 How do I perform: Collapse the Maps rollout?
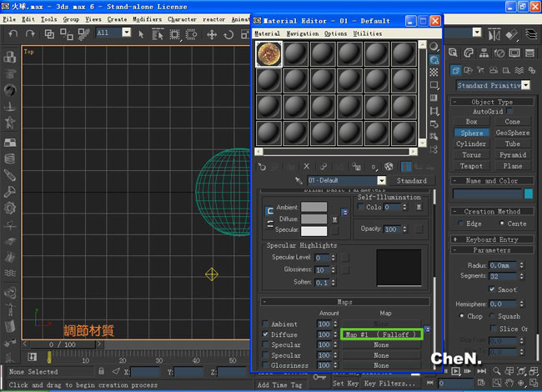coord(344,302)
